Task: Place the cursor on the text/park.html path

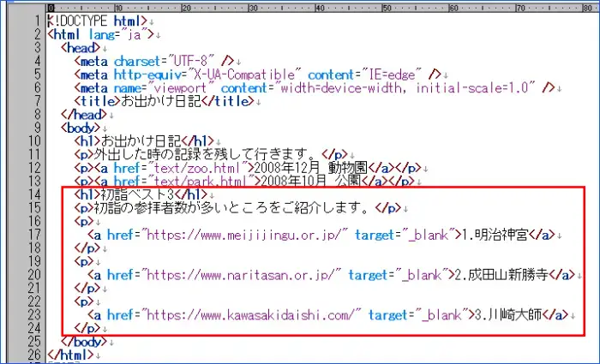Action: point(201,181)
